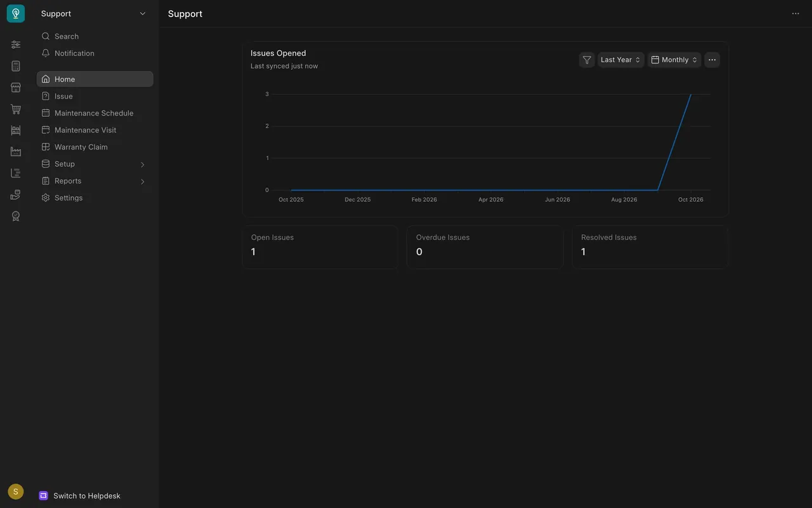Open the Resolved Issues number card
Viewport: 812px width, 508px height.
click(x=650, y=247)
